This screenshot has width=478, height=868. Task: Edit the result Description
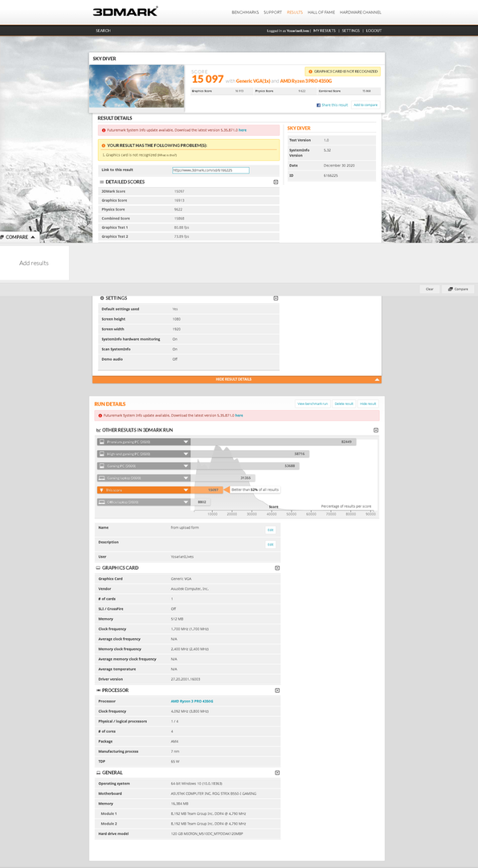pos(271,545)
